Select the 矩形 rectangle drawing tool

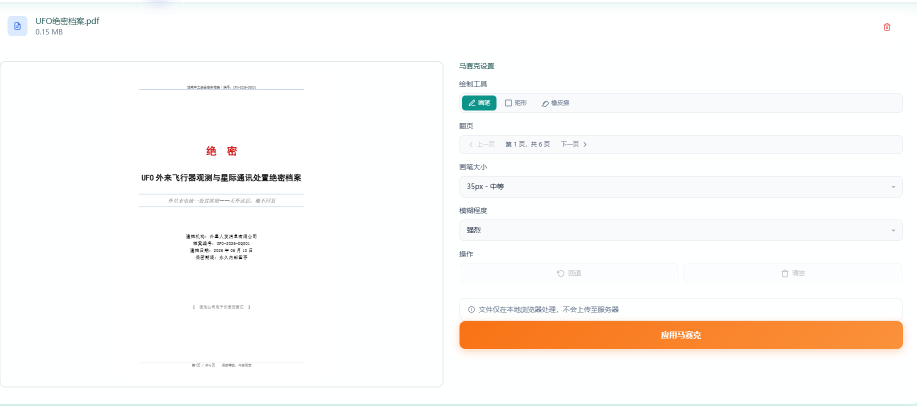coord(516,103)
